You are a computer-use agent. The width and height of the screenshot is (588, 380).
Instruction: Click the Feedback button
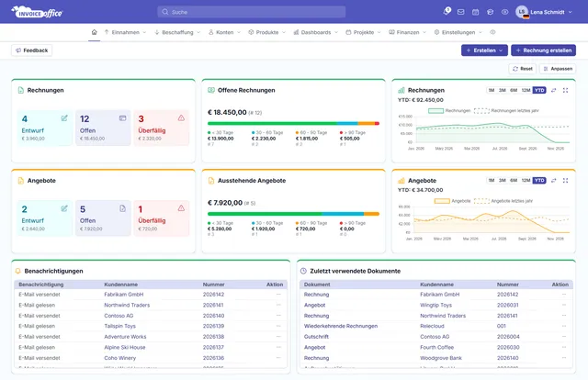pyautogui.click(x=32, y=50)
